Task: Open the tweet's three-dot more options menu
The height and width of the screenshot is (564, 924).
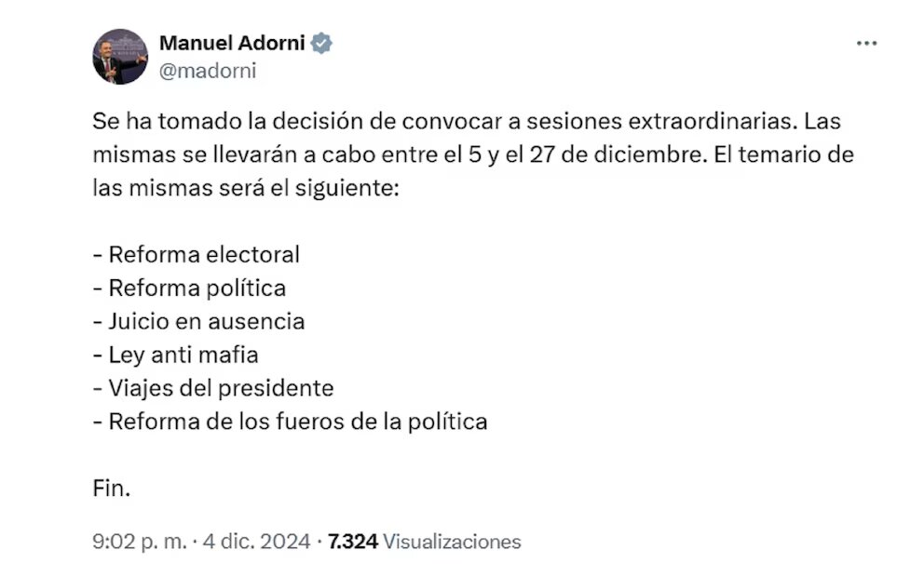Action: [x=866, y=44]
